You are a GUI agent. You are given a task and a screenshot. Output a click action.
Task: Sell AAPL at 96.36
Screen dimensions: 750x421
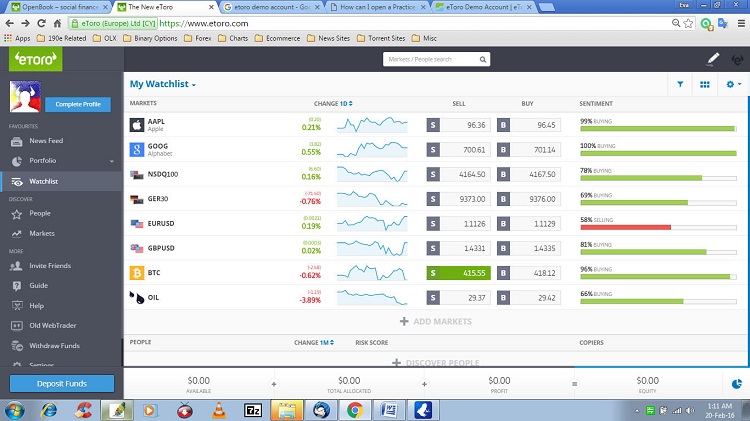pos(458,125)
